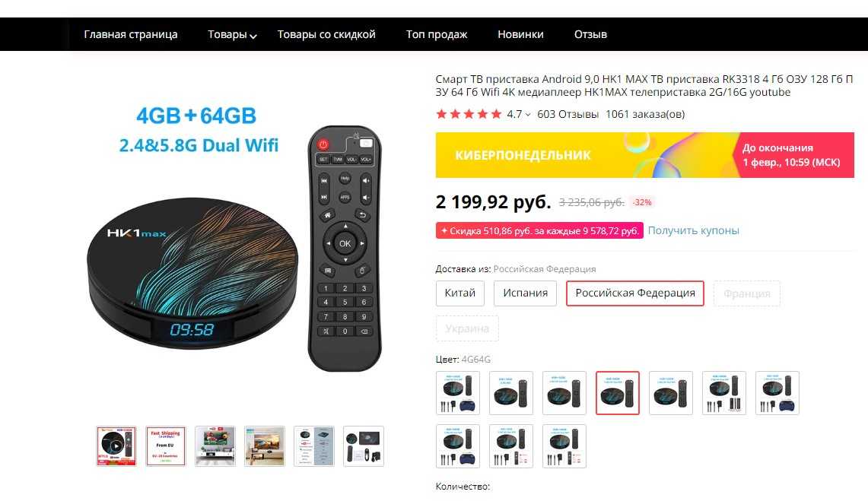Choose the first variant in second color row
The image size is (868, 501).
click(458, 446)
